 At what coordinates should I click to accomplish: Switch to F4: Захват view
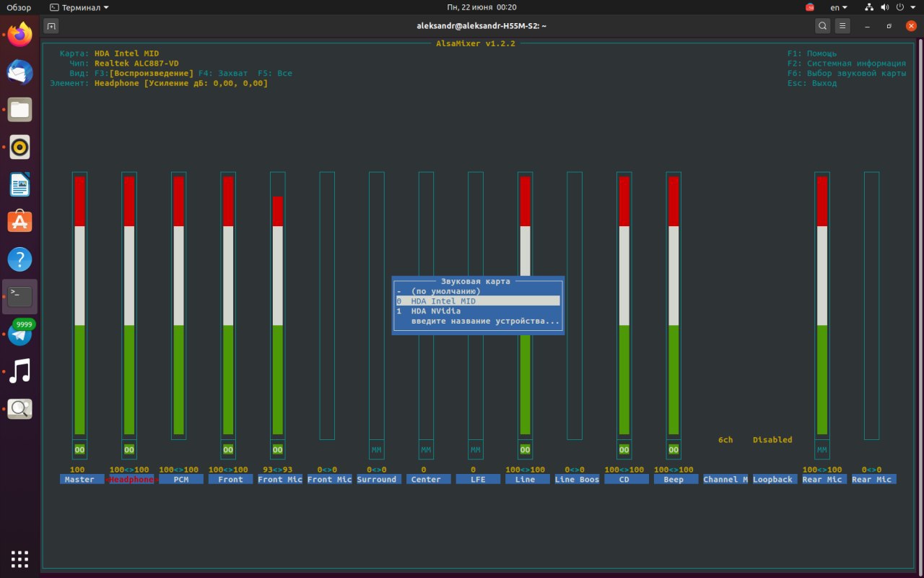tap(223, 74)
